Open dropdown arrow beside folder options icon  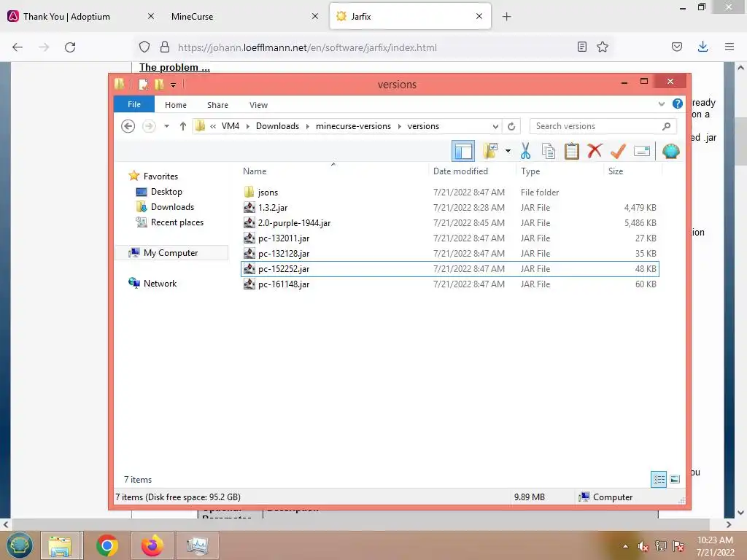click(x=508, y=151)
